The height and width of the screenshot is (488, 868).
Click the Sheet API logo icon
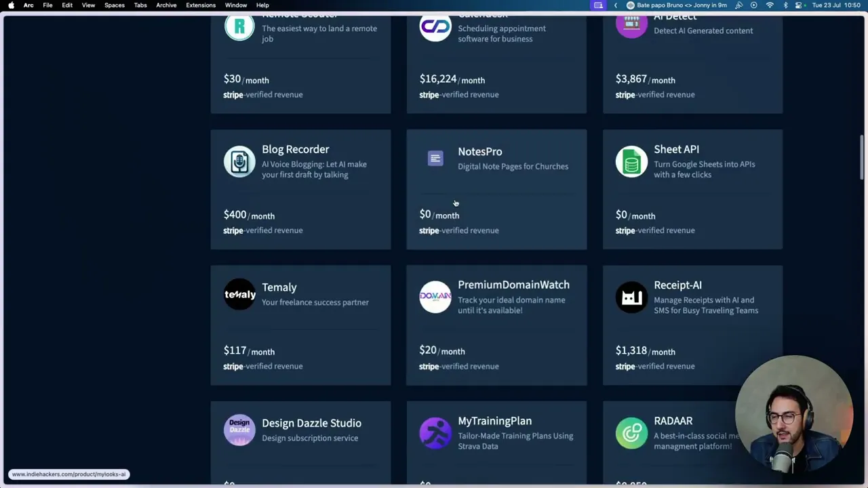pos(631,161)
